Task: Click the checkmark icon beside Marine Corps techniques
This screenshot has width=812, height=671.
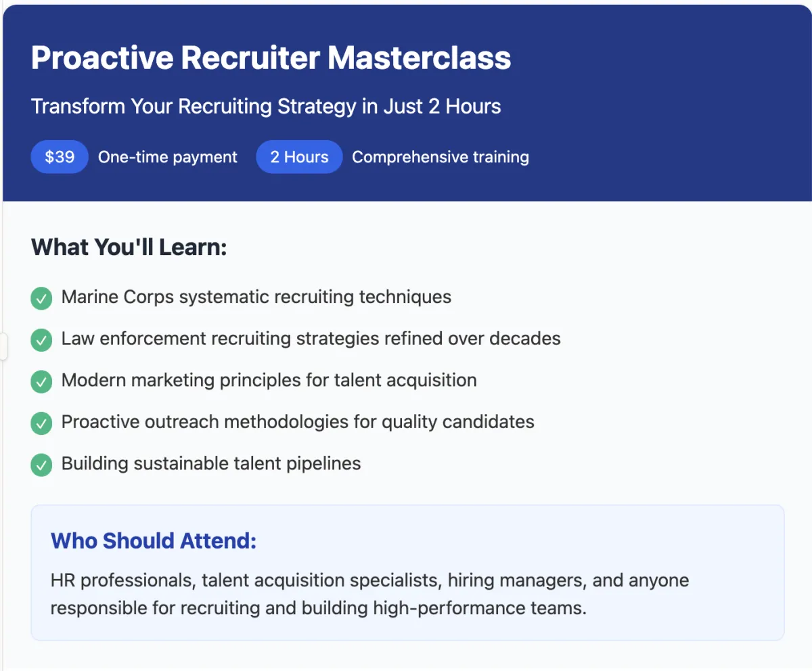Action: pos(41,298)
